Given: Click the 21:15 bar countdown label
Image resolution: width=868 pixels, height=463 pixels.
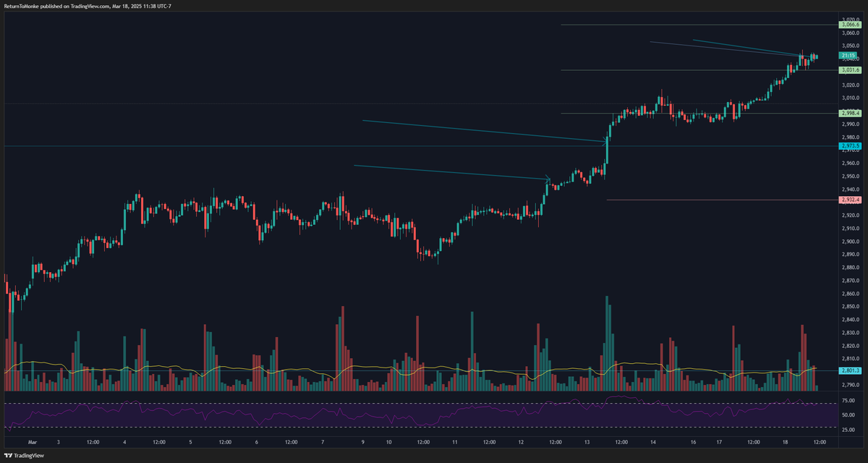Looking at the screenshot, I should pyautogui.click(x=849, y=56).
